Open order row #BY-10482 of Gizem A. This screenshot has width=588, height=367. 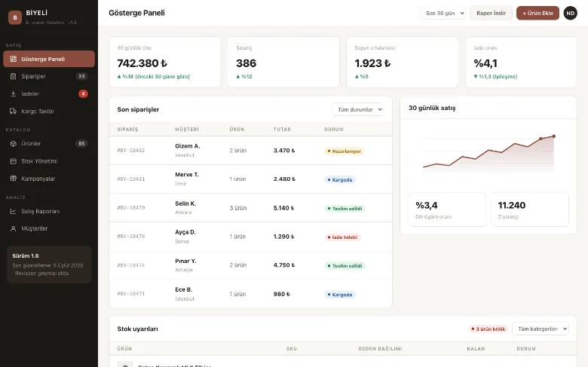[x=250, y=150]
